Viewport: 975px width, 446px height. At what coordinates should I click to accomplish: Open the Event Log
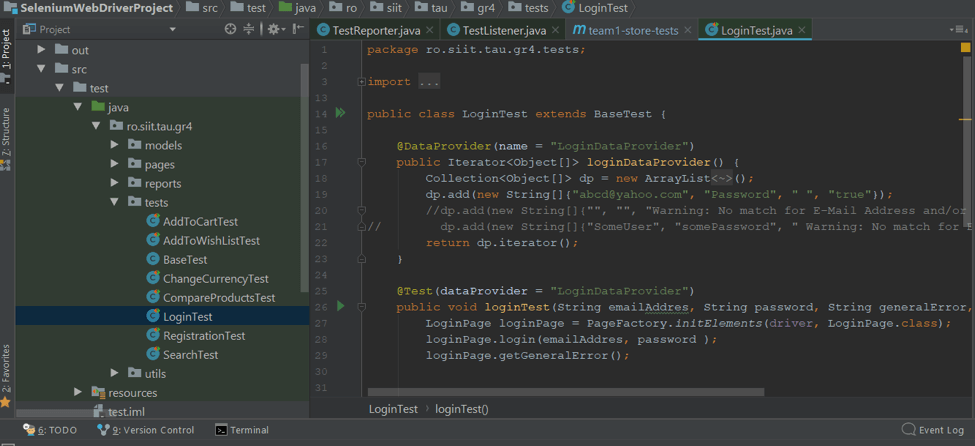click(932, 430)
